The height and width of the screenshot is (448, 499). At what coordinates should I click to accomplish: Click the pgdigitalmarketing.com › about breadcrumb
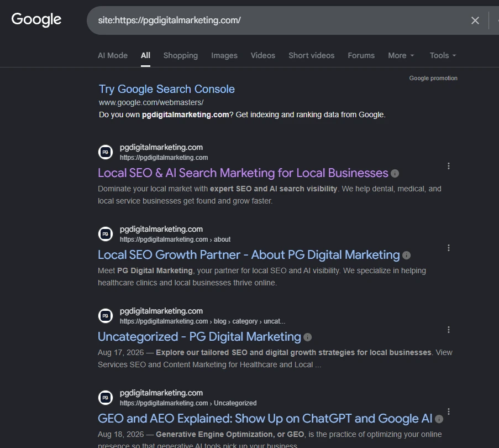click(x=175, y=239)
